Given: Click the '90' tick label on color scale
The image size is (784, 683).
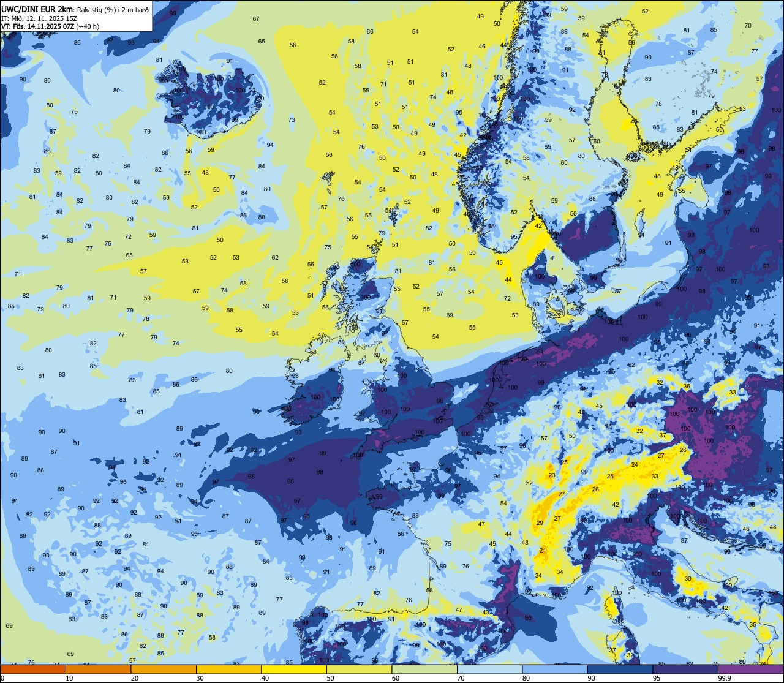Looking at the screenshot, I should click(591, 678).
